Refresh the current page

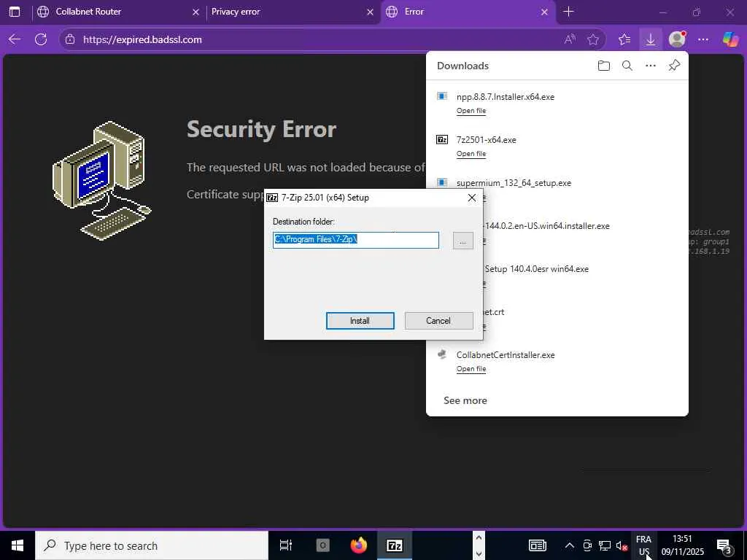[41, 39]
